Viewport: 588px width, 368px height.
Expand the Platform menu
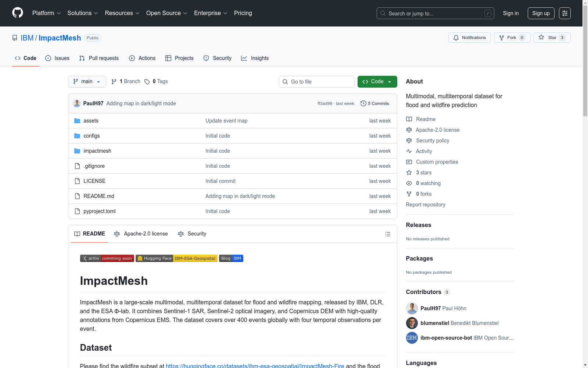coord(47,13)
